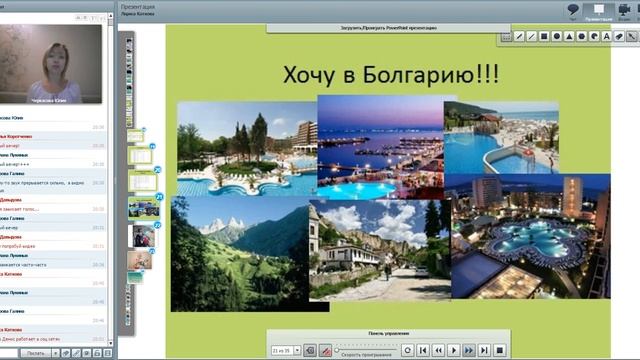
Task: Click the speech bubble icon in chat toolbar
Action: point(87,353)
